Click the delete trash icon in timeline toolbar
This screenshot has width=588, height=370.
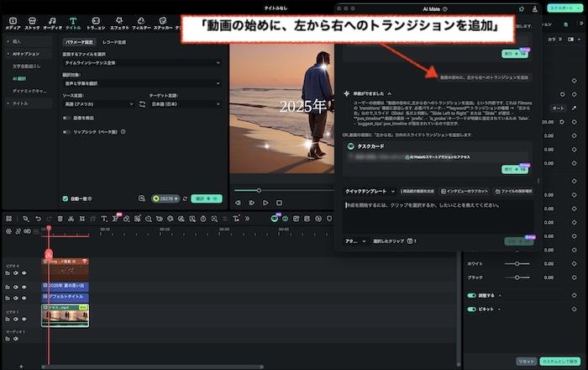(x=60, y=219)
